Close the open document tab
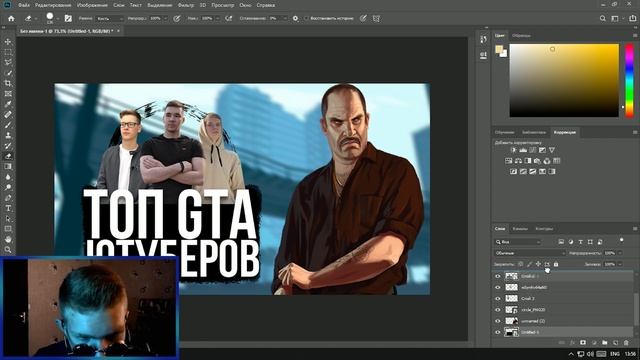The image size is (640, 360). 119,31
